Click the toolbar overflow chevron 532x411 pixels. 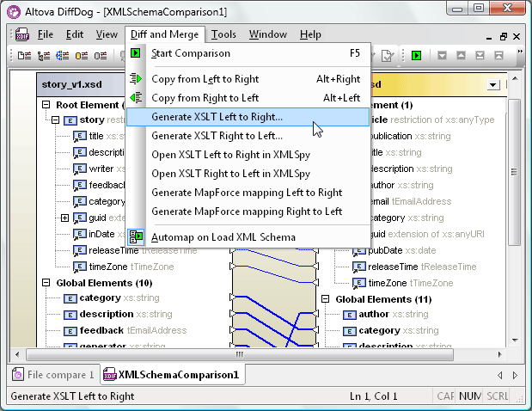(x=520, y=52)
